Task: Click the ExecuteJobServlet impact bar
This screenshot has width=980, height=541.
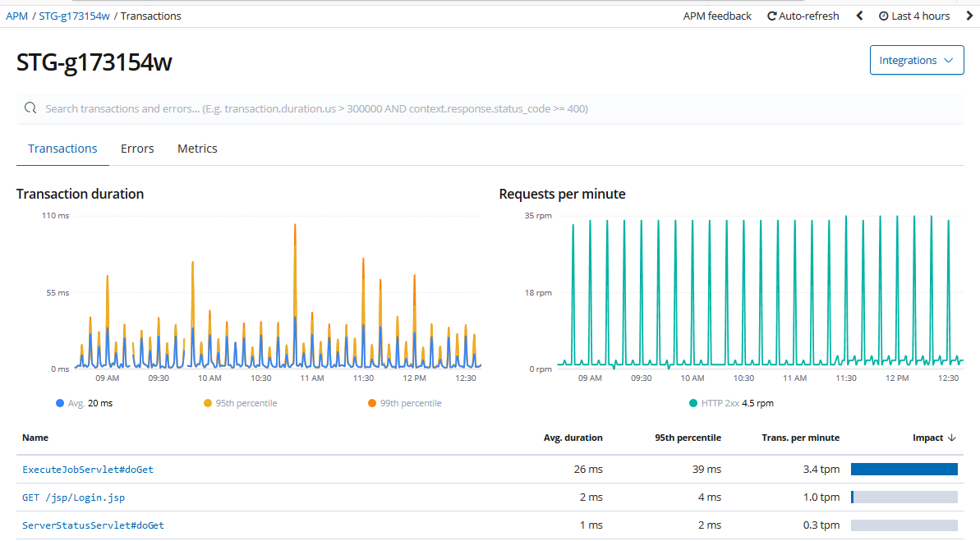Action: [x=904, y=469]
